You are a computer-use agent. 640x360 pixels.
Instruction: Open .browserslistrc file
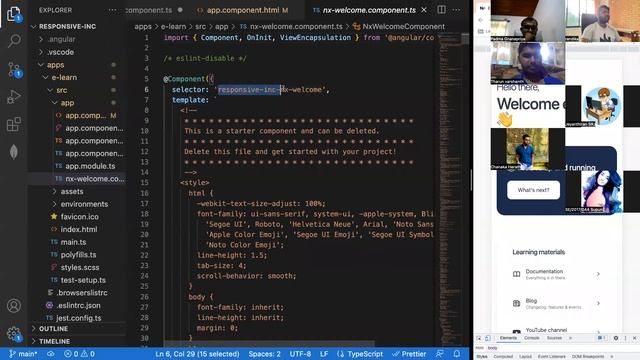(82, 292)
